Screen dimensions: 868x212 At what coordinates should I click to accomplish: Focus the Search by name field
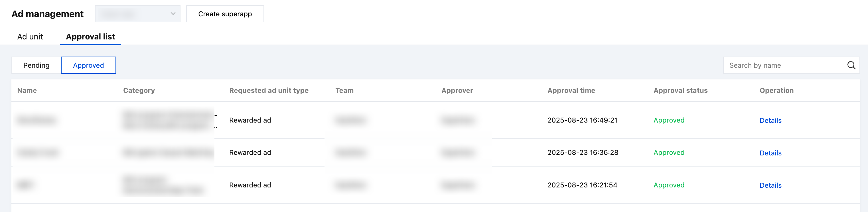[x=782, y=65]
